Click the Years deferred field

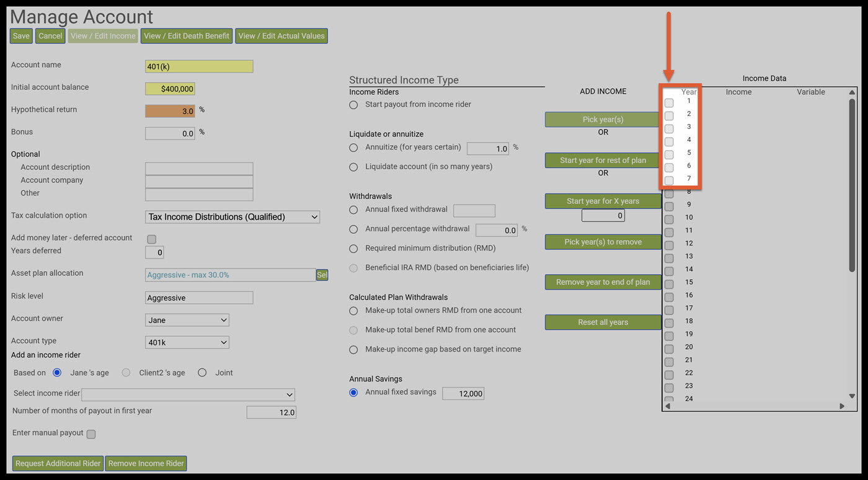[154, 252]
